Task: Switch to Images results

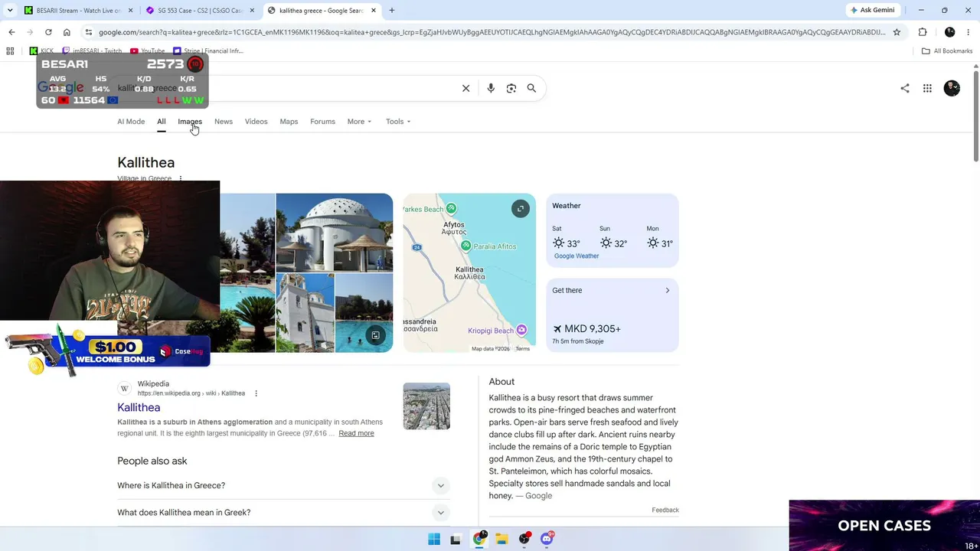Action: click(x=190, y=122)
